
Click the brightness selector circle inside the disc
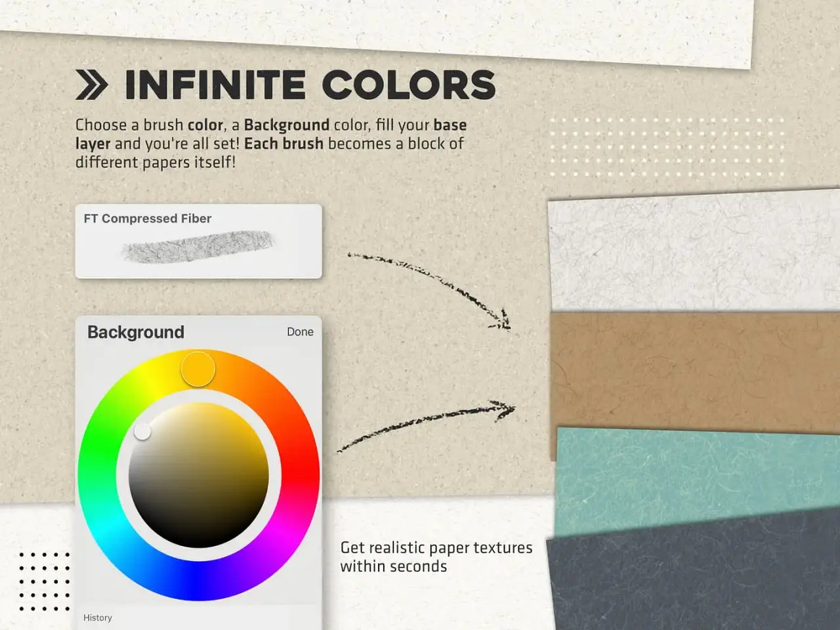141,432
